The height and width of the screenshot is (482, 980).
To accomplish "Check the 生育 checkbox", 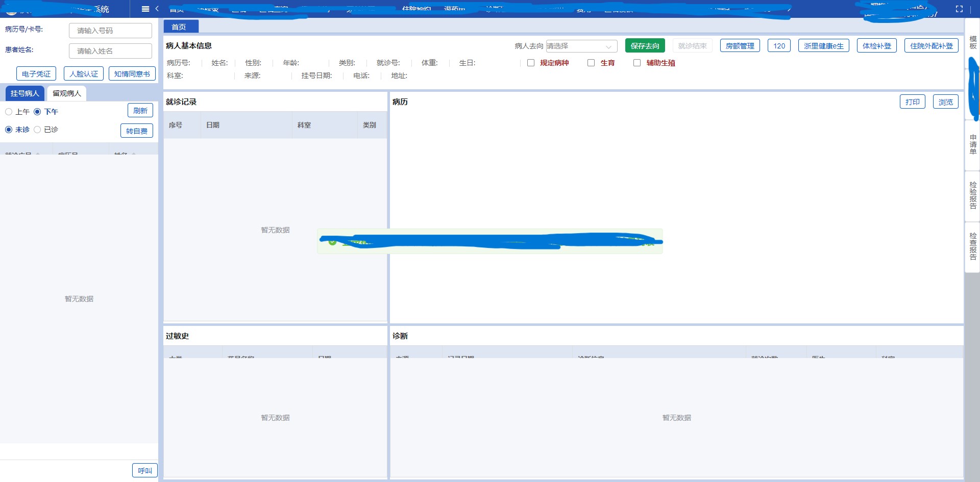I will [591, 63].
